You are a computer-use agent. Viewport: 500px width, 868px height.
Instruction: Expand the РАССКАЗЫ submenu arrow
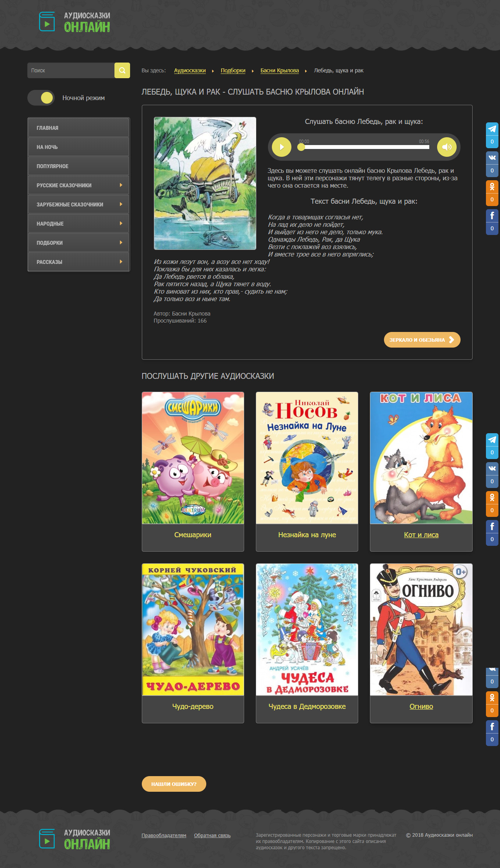tap(121, 262)
